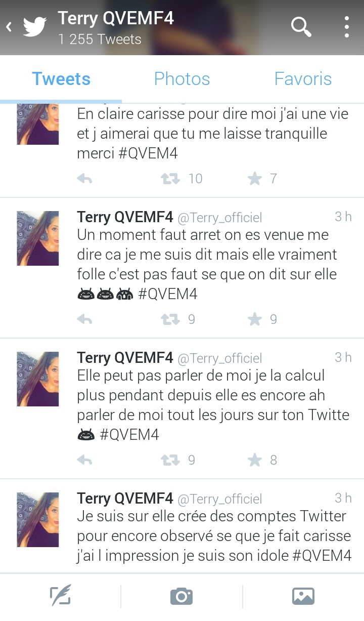Open the three-dot overflow menu

tap(346, 26)
